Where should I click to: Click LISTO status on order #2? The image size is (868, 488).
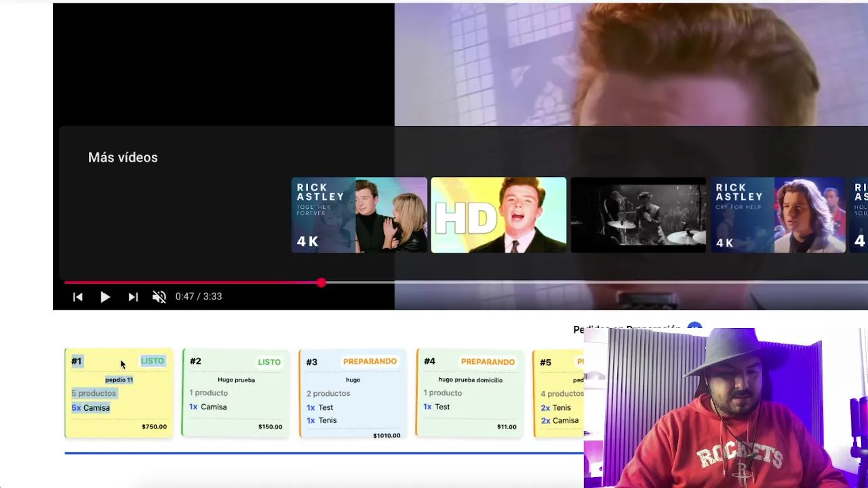[x=269, y=362]
